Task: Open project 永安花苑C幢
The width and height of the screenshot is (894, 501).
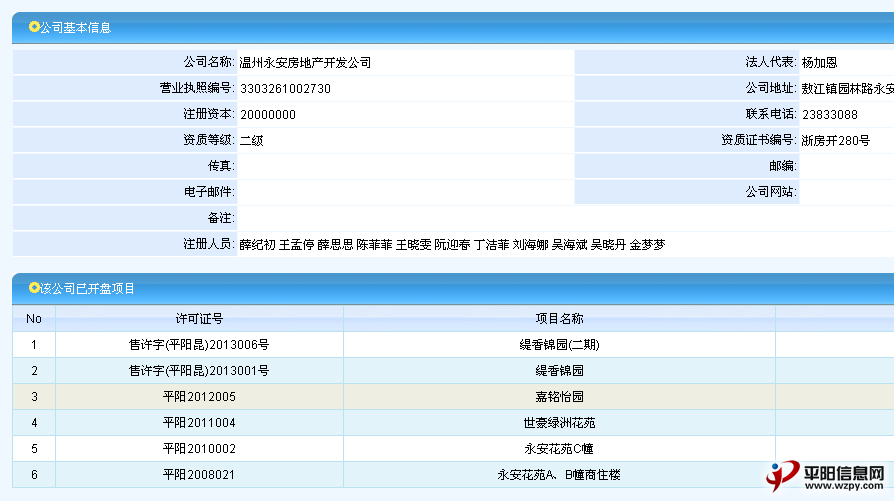Action: point(559,449)
